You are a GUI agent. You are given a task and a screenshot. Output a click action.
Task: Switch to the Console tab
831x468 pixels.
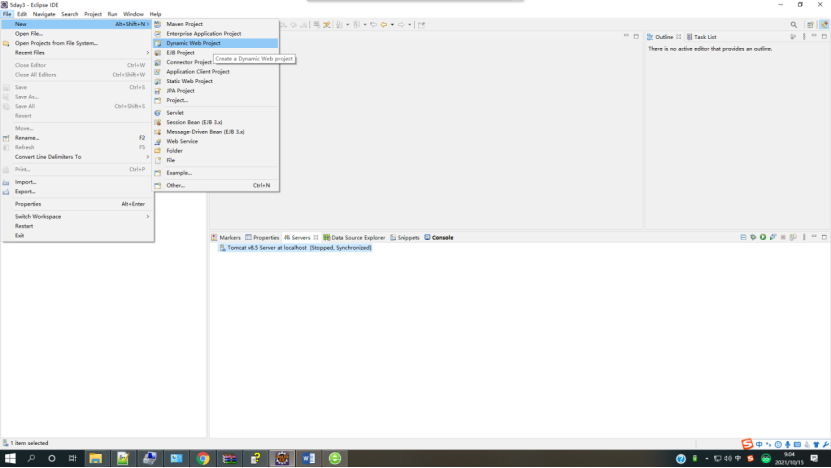coord(439,237)
